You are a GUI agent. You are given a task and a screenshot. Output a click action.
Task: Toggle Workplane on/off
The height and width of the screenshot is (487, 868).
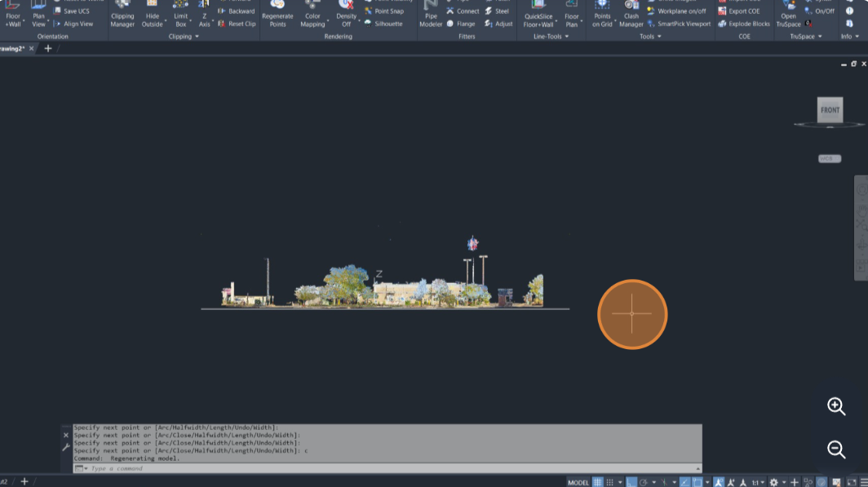point(676,11)
